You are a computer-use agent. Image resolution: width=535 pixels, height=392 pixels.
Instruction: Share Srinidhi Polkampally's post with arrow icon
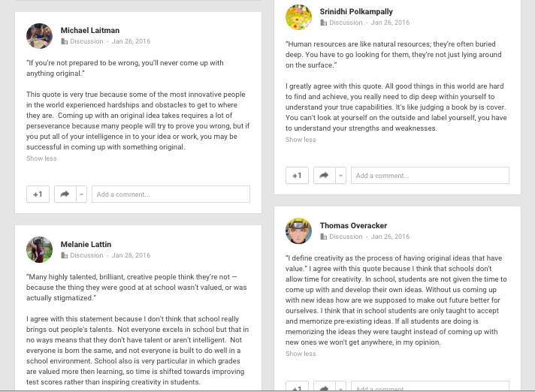click(324, 176)
